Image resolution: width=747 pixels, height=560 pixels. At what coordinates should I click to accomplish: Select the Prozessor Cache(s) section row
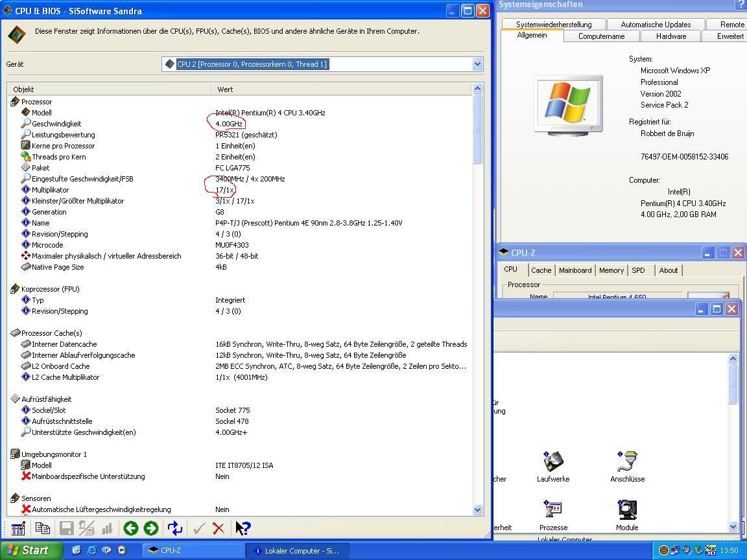239,333
